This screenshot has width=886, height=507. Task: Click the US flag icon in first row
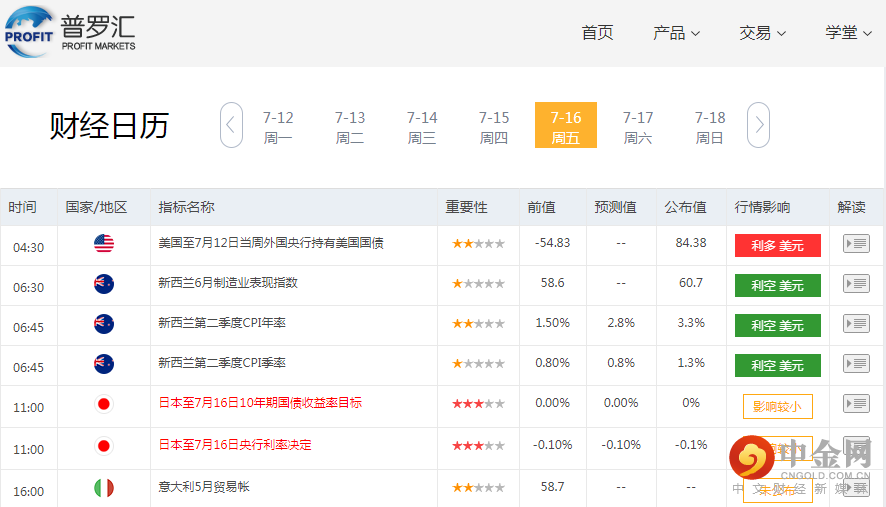(104, 244)
